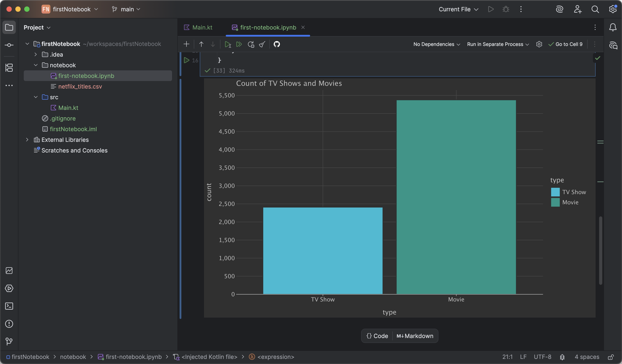Image resolution: width=622 pixels, height=364 pixels.
Task: Open Kotlin Notebook tool window icon
Action: point(9,271)
